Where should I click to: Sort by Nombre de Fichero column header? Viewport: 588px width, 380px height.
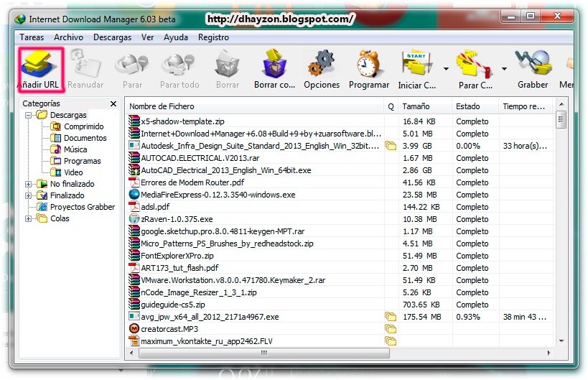(x=254, y=106)
